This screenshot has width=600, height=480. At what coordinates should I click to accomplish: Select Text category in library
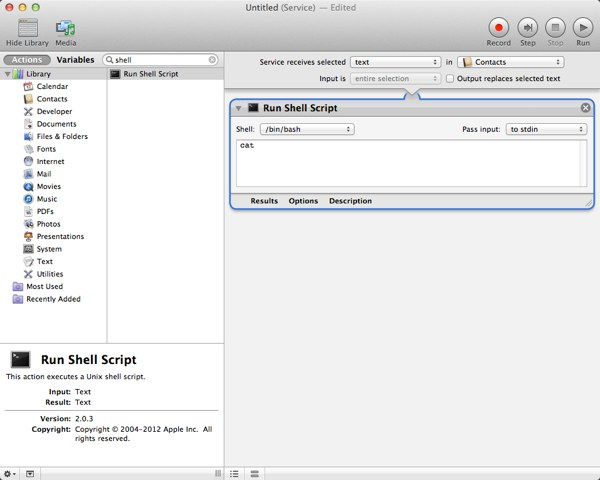(x=38, y=261)
